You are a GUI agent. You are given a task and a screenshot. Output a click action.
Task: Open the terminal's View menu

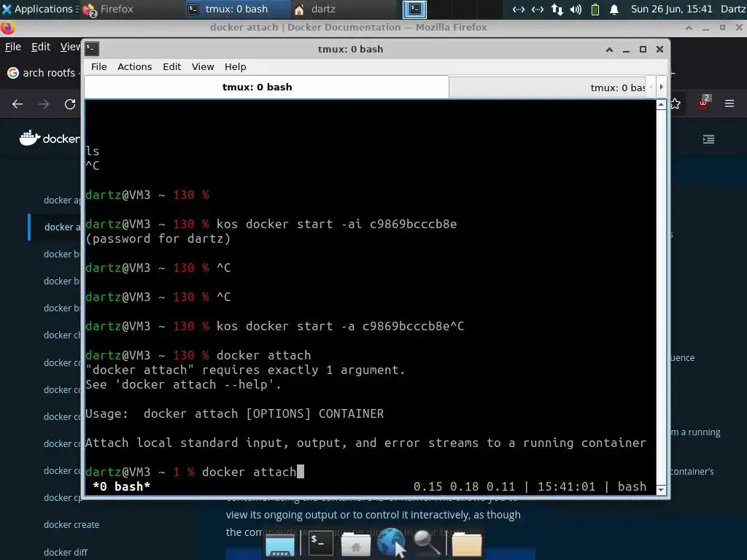[x=203, y=66]
